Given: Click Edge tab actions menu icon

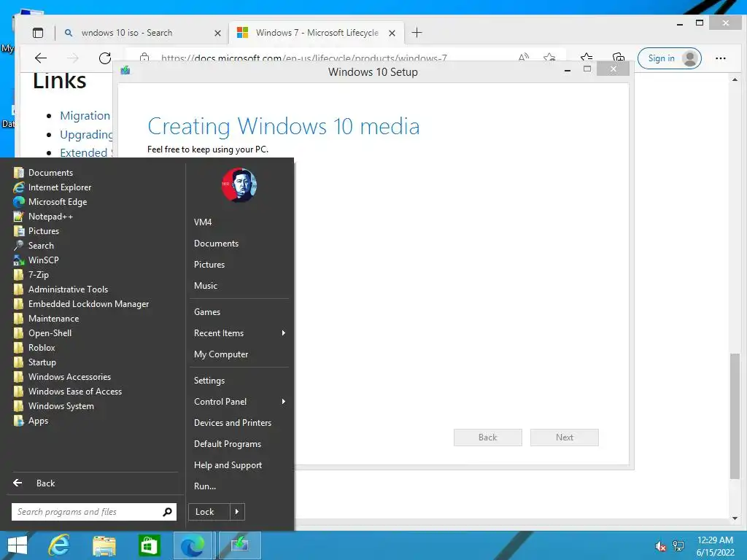Looking at the screenshot, I should (38, 33).
